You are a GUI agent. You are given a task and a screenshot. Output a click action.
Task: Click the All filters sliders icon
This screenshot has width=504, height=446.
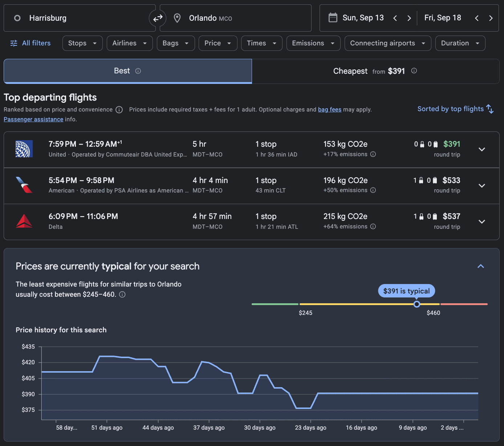click(x=14, y=43)
